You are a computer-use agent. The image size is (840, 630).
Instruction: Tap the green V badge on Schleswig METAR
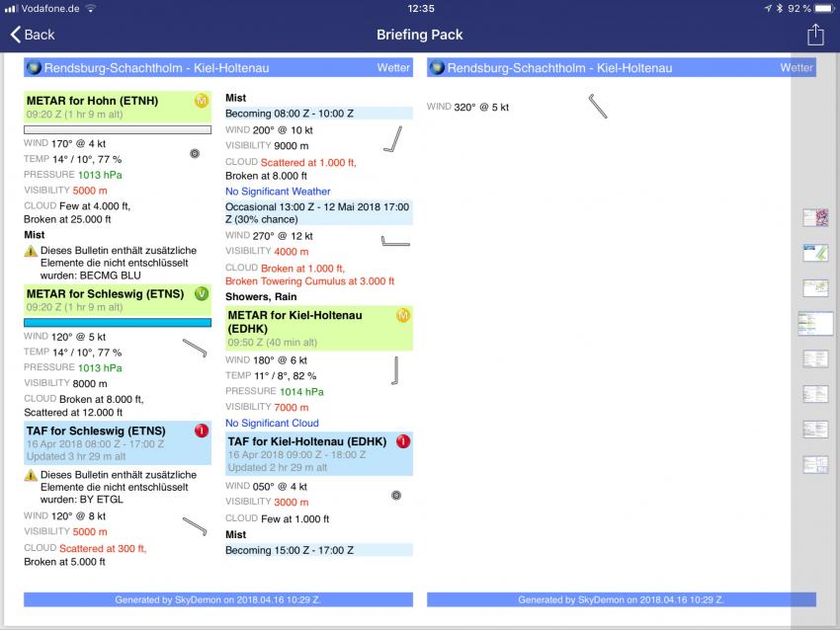(x=202, y=293)
